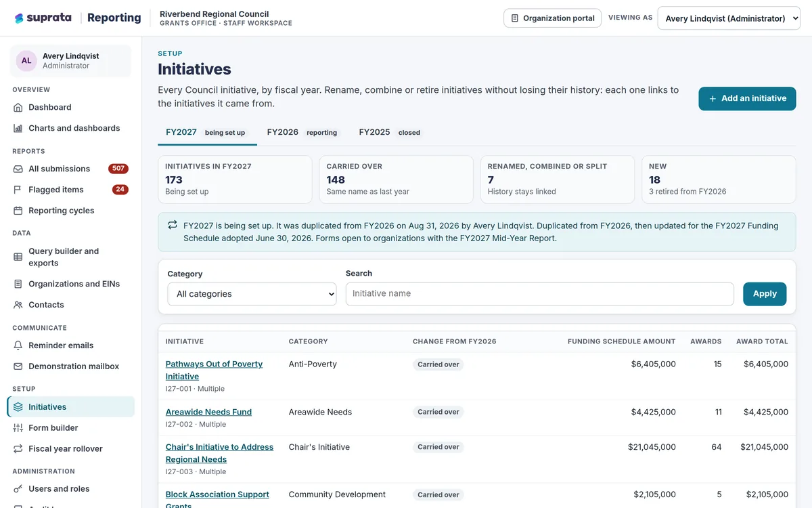Screen dimensions: 812x508
Task: Open Dashboard via its house icon
Action: pos(18,107)
